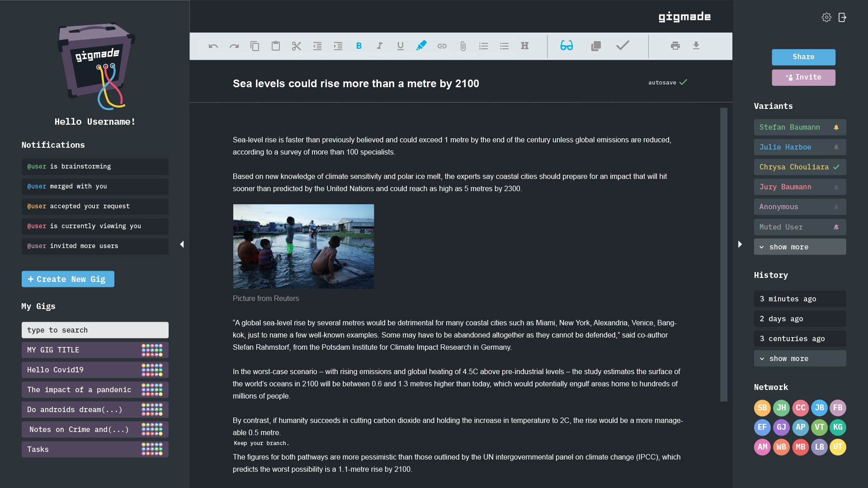Toggle bell on Anonymous variant

(836, 207)
